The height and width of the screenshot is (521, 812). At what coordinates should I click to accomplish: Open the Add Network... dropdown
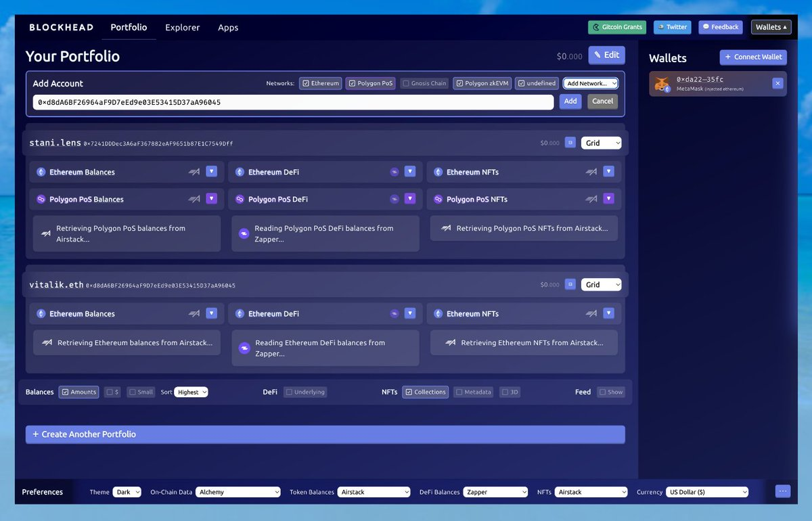[591, 83]
